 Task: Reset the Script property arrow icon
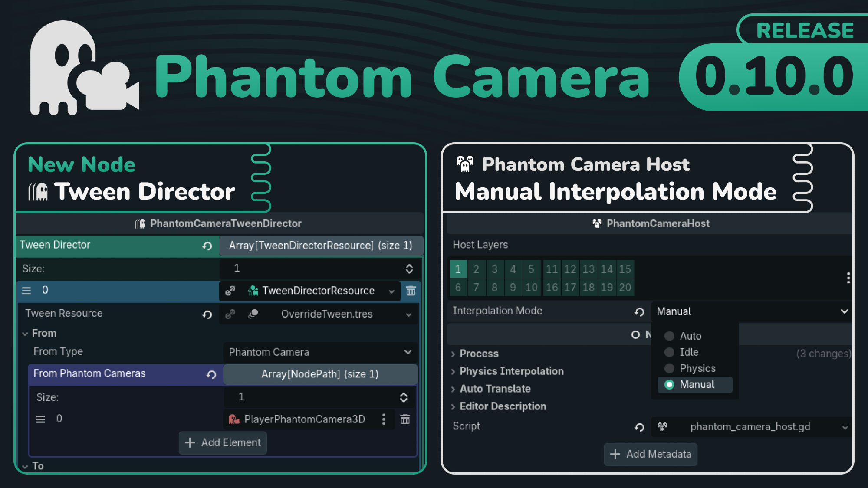[x=639, y=427]
